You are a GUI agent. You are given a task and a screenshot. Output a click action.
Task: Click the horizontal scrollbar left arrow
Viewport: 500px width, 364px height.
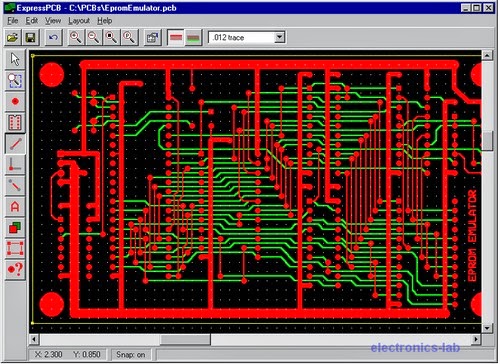click(34, 339)
